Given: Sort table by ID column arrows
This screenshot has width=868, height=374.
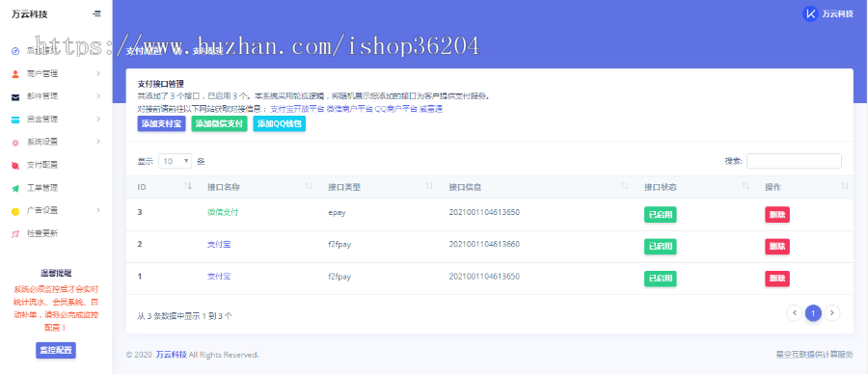Looking at the screenshot, I should (x=188, y=186).
